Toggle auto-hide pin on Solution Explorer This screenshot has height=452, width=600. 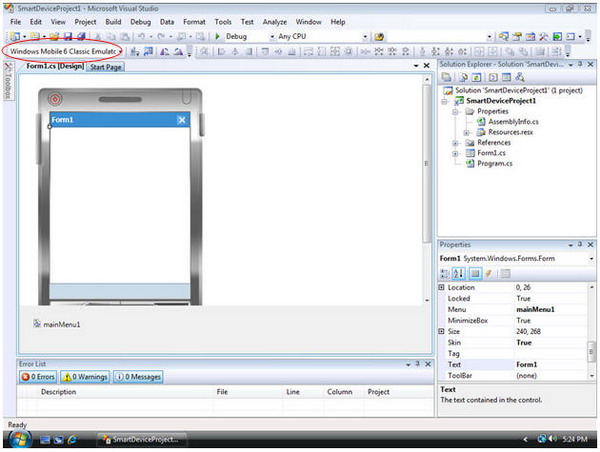click(580, 64)
